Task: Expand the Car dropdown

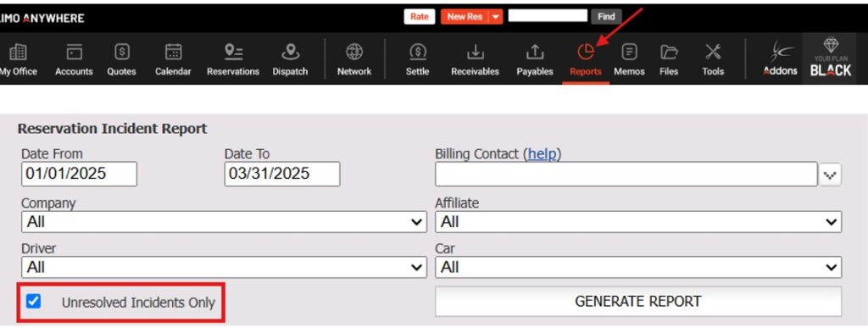Action: [x=638, y=267]
